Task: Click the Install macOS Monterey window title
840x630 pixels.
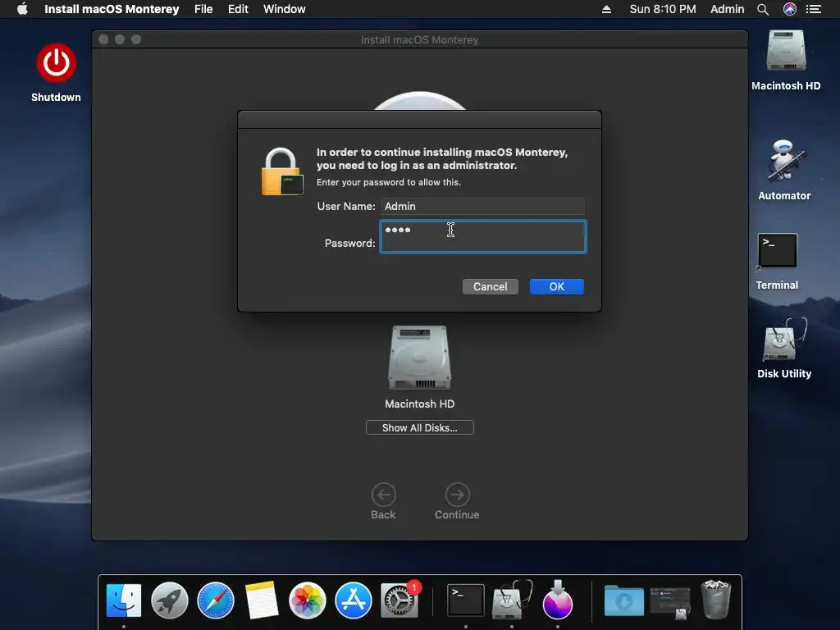Action: (419, 39)
